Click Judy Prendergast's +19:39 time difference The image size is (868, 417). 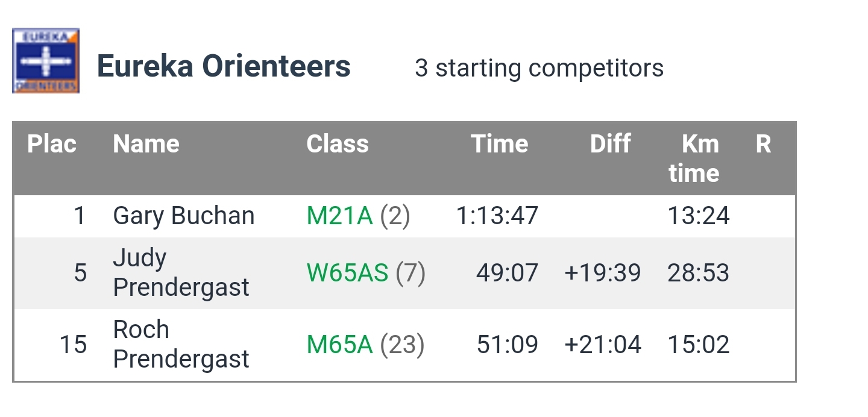pyautogui.click(x=602, y=273)
